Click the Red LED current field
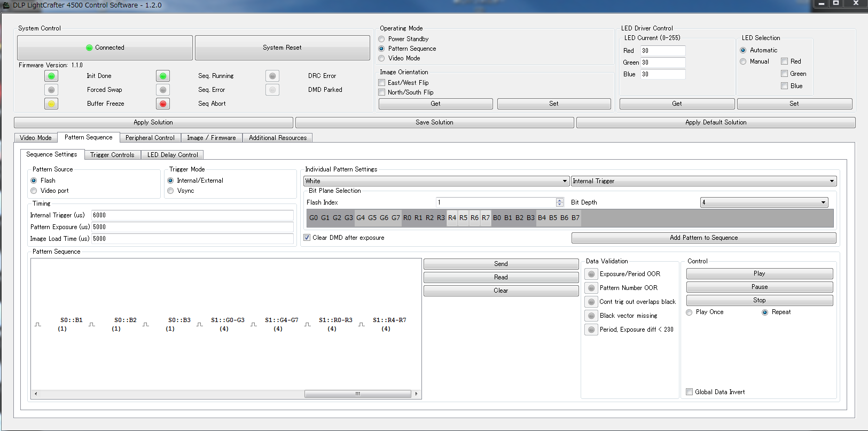This screenshot has width=868, height=431. click(663, 51)
